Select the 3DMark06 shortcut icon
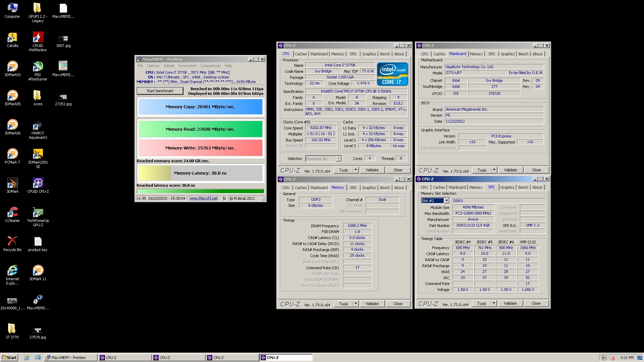644x362 pixels. tap(12, 127)
